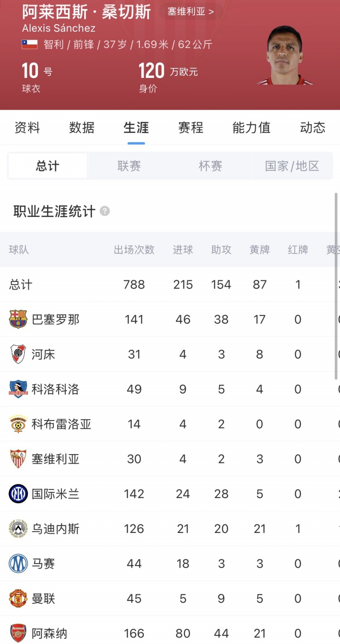
Task: Tap the River Plate crest icon
Action: 18,354
